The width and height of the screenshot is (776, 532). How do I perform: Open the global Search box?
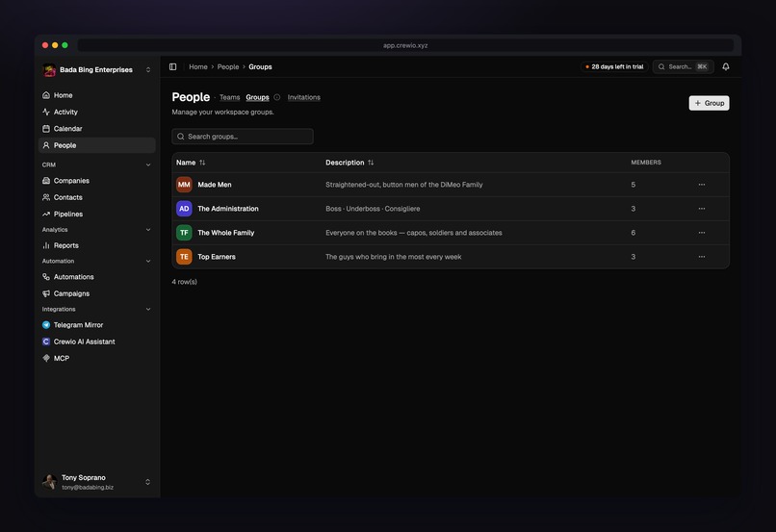click(683, 66)
